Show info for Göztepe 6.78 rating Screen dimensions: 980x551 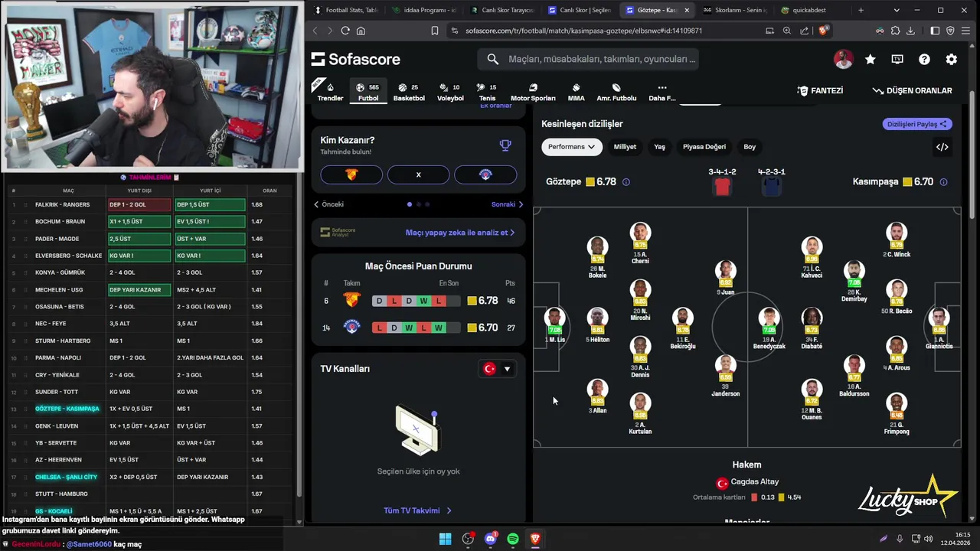(626, 182)
